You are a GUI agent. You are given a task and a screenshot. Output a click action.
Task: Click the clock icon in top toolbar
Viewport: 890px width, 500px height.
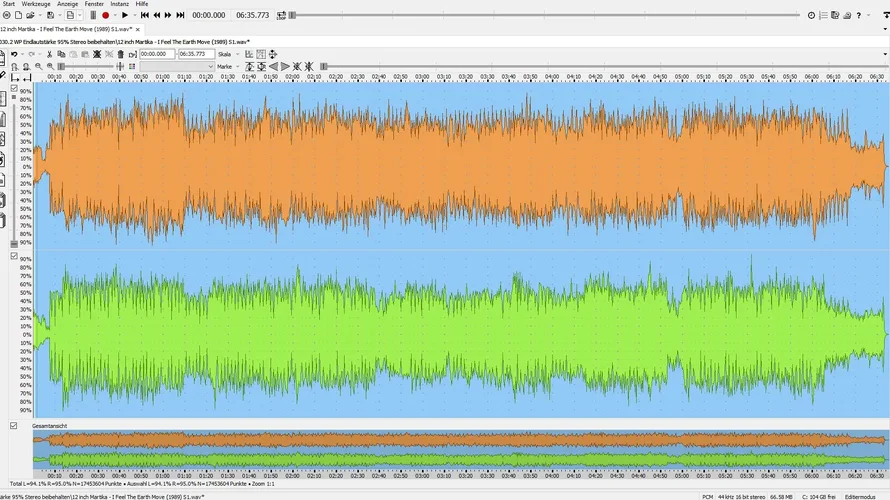point(811,15)
